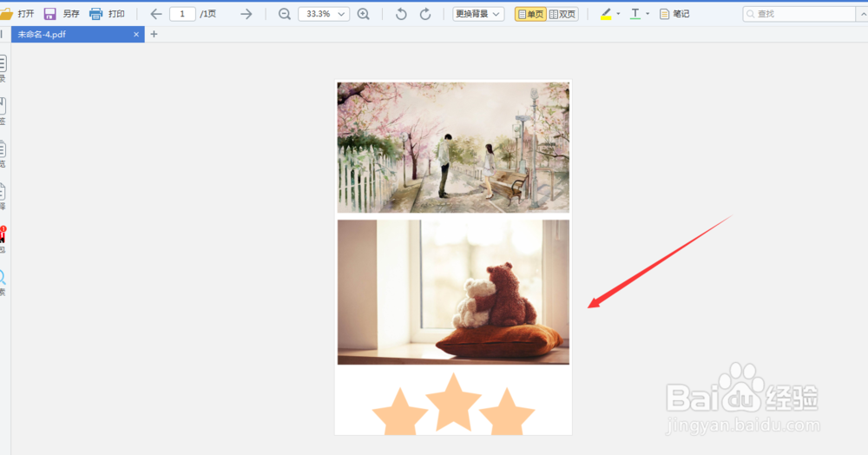Select the 未命名-4.pdf tab

click(x=77, y=35)
